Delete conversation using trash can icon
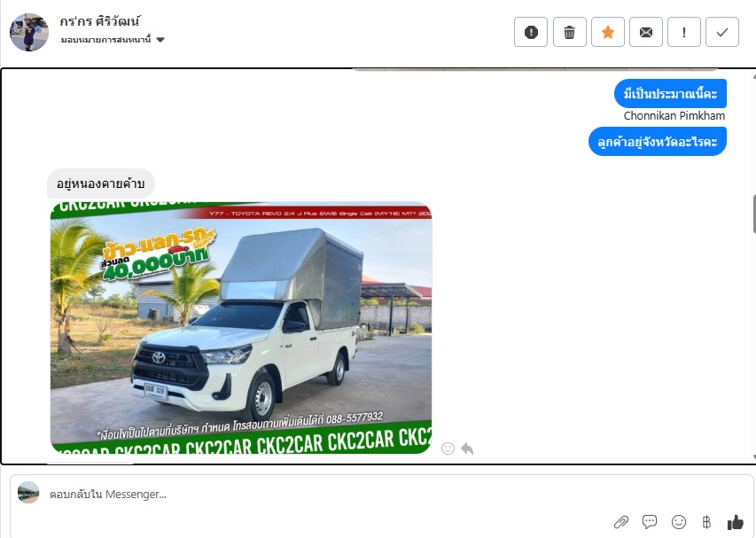Image resolution: width=756 pixels, height=538 pixels. coord(569,32)
